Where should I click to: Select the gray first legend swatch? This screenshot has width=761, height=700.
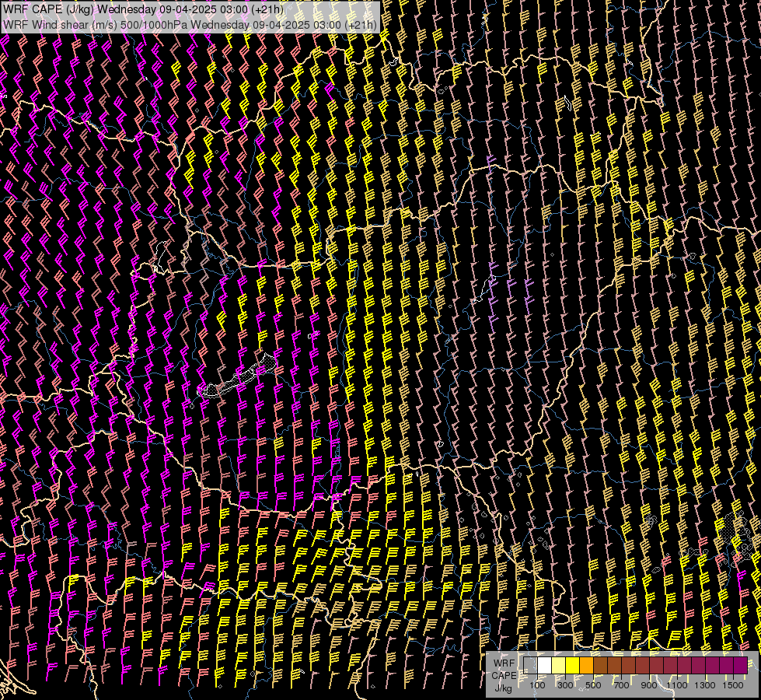[530, 665]
